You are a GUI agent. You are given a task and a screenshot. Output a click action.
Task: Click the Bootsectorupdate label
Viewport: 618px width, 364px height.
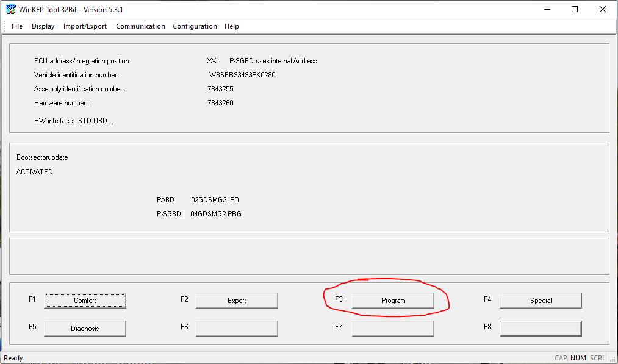coord(42,157)
